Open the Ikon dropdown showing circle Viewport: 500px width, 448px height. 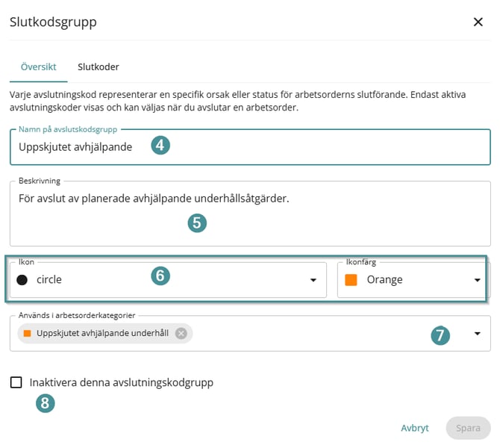pyautogui.click(x=168, y=280)
